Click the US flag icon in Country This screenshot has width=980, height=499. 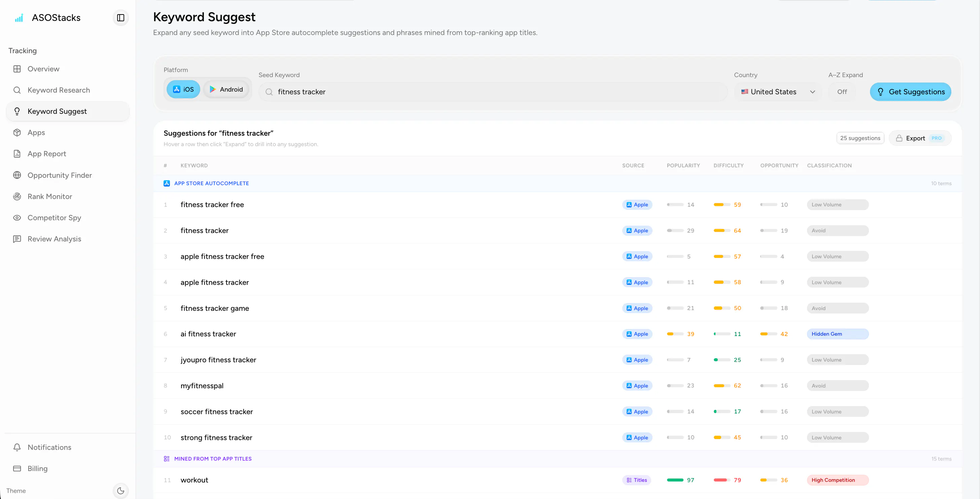[x=744, y=92]
